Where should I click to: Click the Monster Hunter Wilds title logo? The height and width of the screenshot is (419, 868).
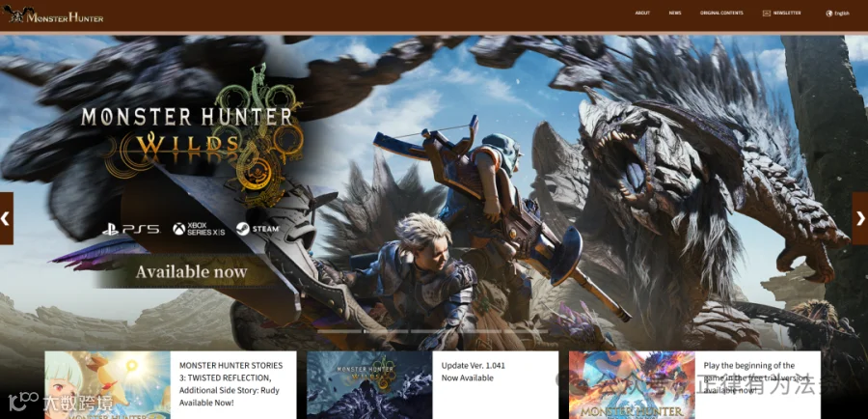tap(191, 133)
